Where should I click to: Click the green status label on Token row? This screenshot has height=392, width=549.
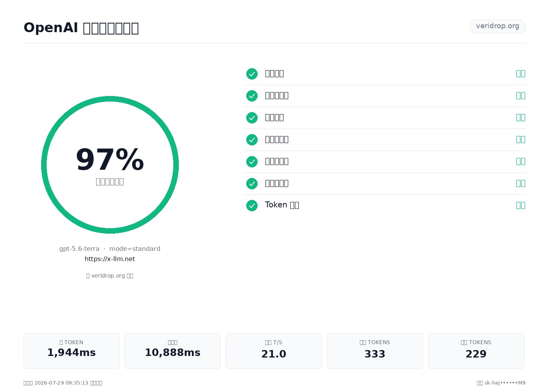(521, 205)
